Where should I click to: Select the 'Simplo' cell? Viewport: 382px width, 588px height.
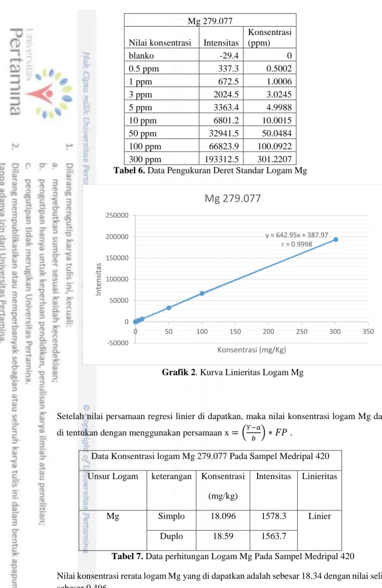coord(171,516)
